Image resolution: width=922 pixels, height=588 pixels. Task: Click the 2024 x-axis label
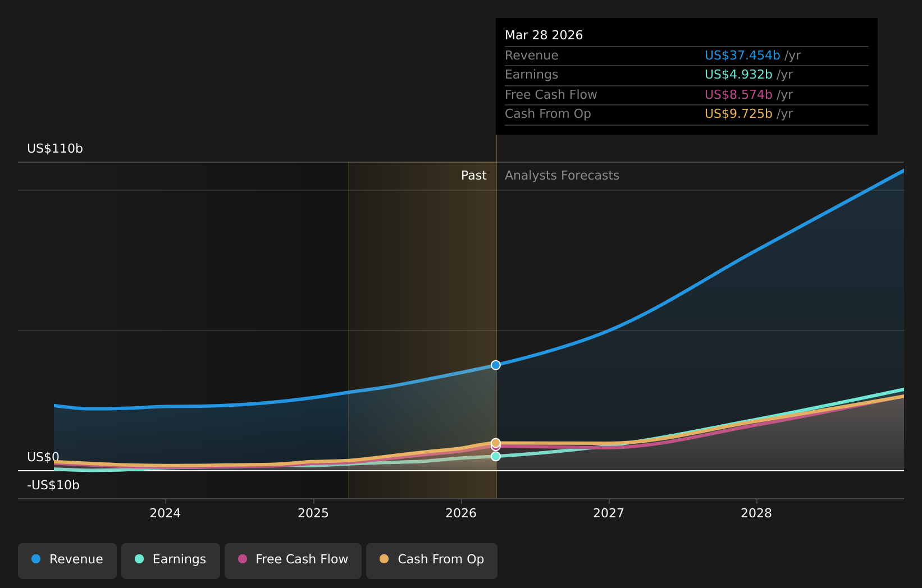pos(165,513)
